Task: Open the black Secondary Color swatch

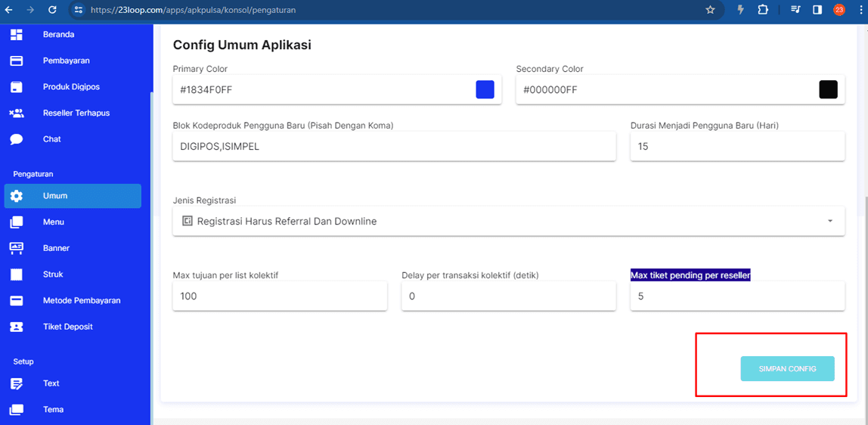Action: coord(828,89)
